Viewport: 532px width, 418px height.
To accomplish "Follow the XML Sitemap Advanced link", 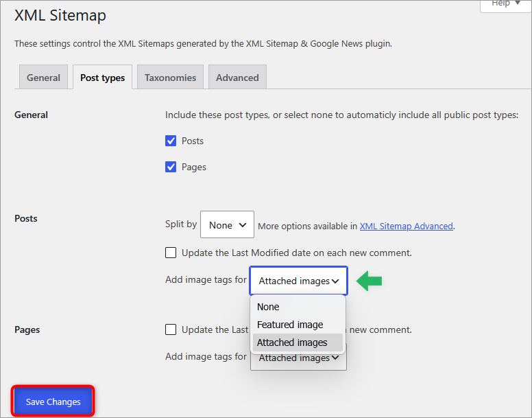I will [x=406, y=226].
